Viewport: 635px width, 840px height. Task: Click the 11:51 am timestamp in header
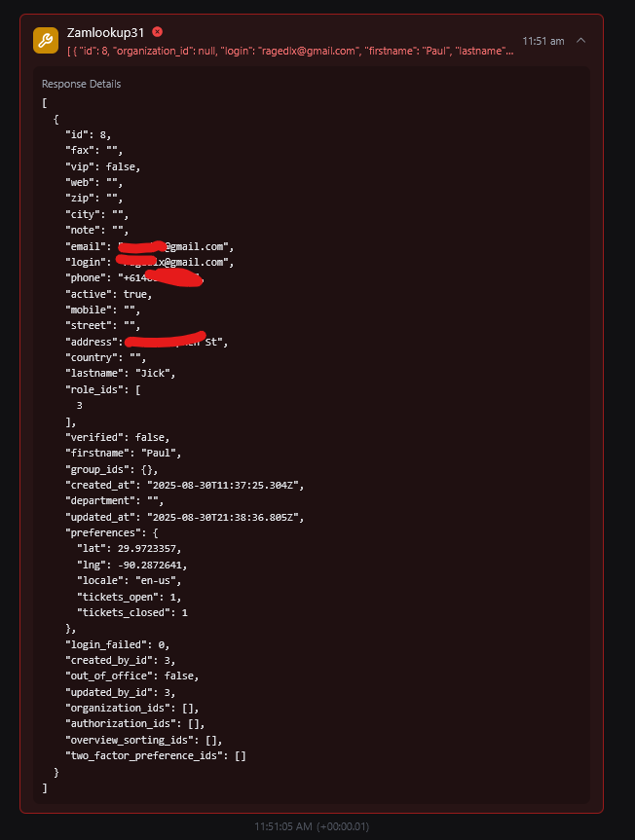[543, 41]
